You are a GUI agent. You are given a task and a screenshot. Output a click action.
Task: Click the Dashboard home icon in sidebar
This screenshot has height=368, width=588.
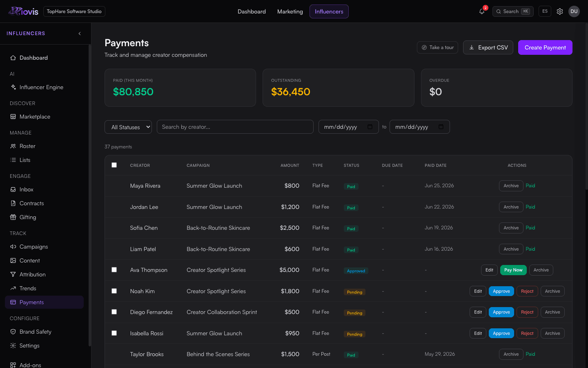pyautogui.click(x=13, y=58)
